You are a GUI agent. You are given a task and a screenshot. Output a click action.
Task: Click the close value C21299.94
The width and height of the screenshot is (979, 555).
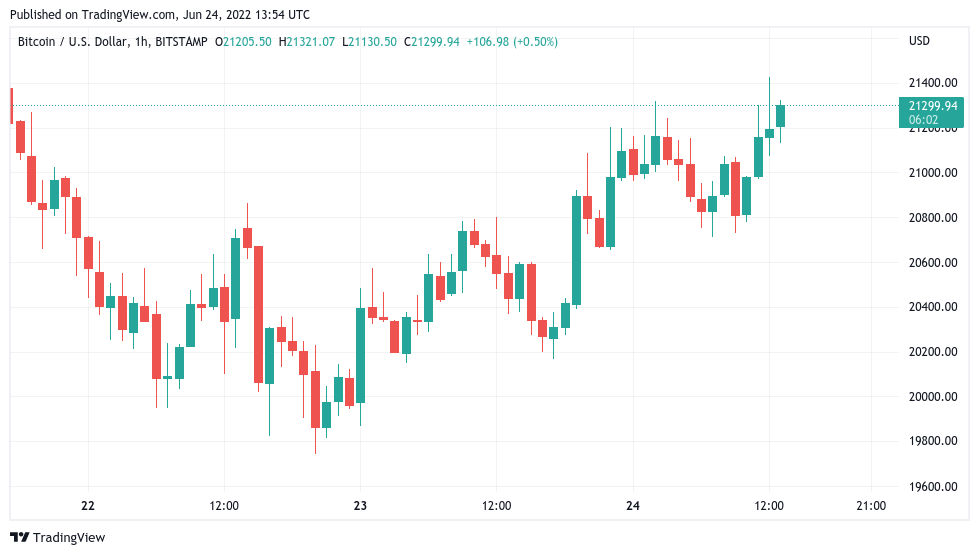431,42
